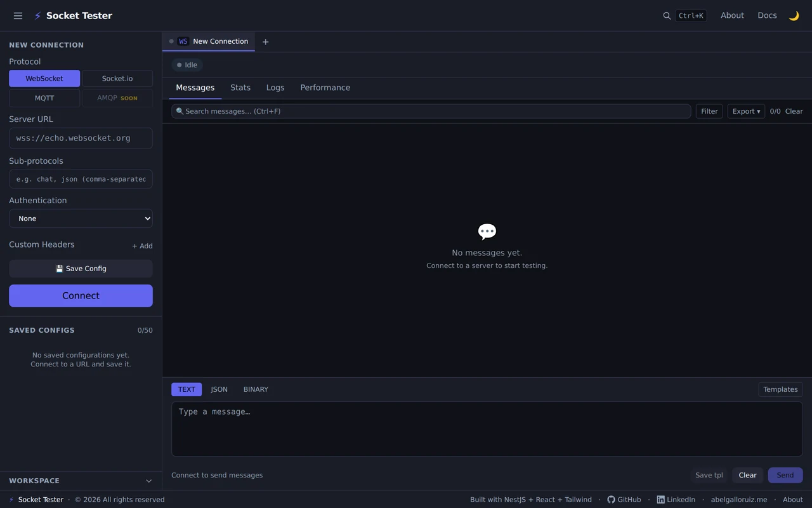Clear the message composer

(747, 475)
